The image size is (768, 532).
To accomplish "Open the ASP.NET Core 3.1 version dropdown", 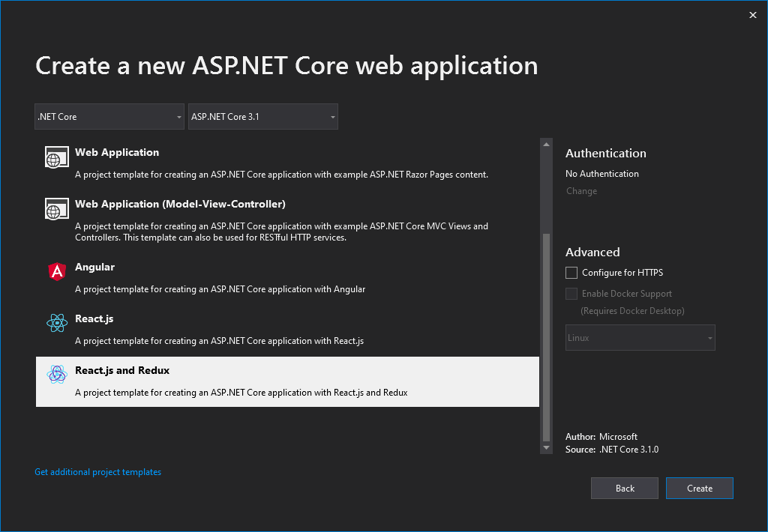I will tap(263, 116).
